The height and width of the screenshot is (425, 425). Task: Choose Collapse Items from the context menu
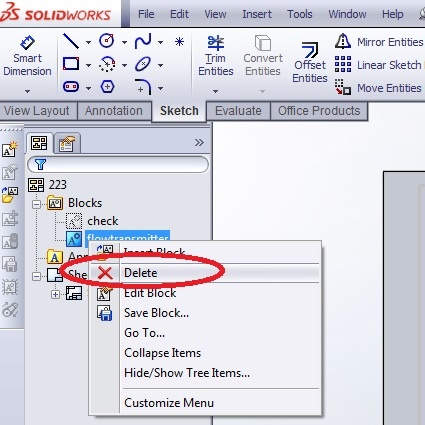pos(205,353)
